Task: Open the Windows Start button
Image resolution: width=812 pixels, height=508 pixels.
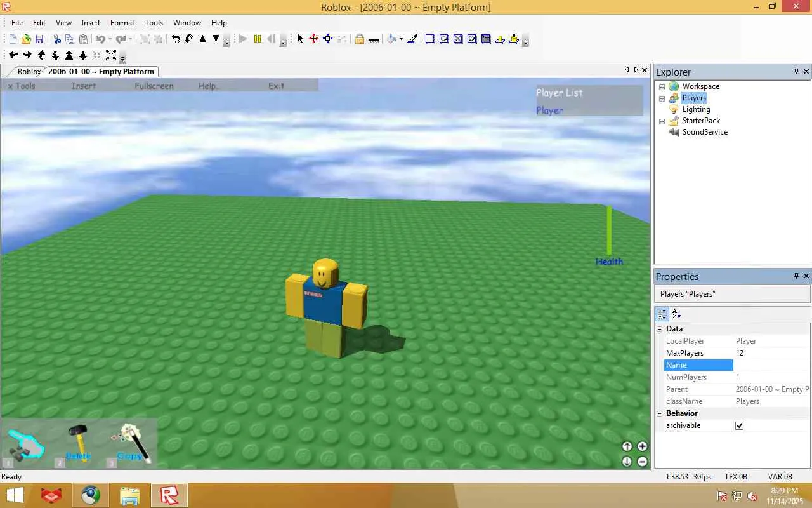Action: click(15, 495)
